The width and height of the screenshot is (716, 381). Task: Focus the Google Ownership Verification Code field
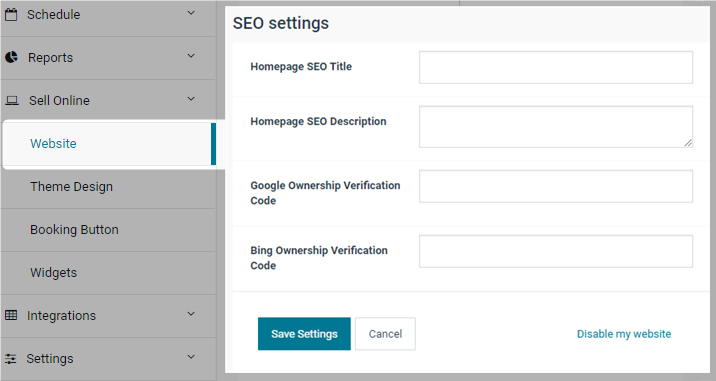coord(556,186)
